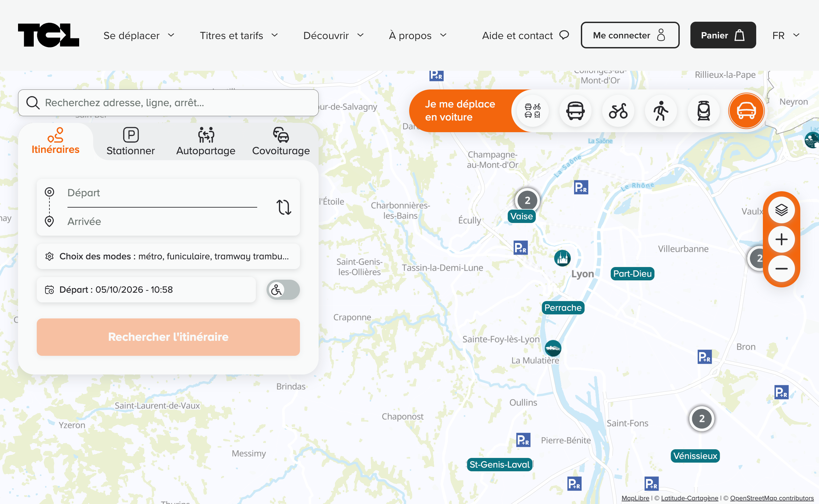Zoom out on the map
Screen dimensions: 819x504
(781, 269)
